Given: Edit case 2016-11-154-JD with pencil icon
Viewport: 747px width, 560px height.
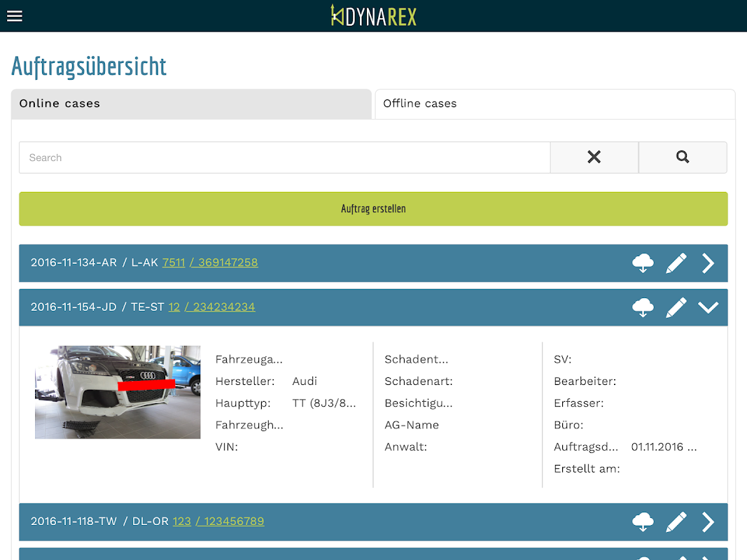Looking at the screenshot, I should tap(676, 307).
